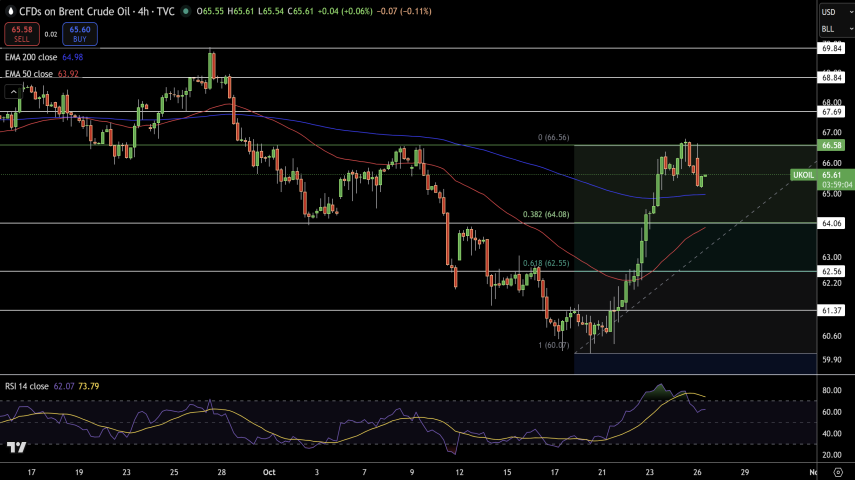This screenshot has width=855, height=480.
Task: Click the TradingView logo watermark
Action: tap(16, 447)
